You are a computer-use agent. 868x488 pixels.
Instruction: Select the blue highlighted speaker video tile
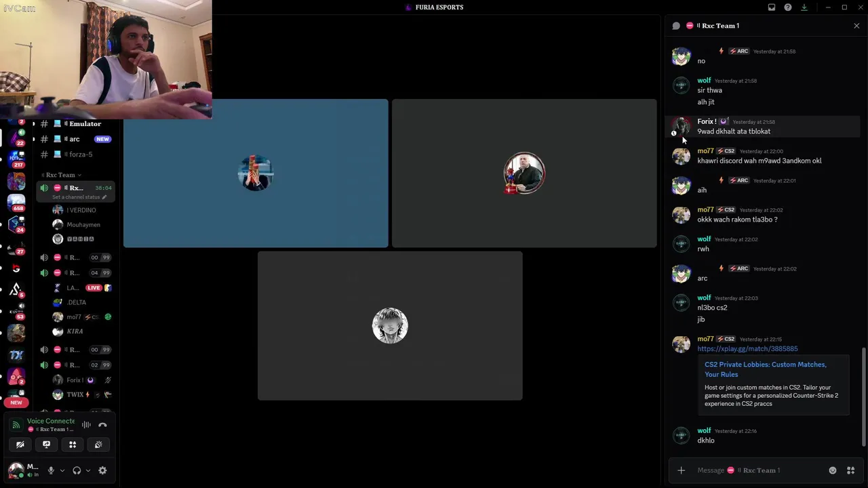(256, 174)
